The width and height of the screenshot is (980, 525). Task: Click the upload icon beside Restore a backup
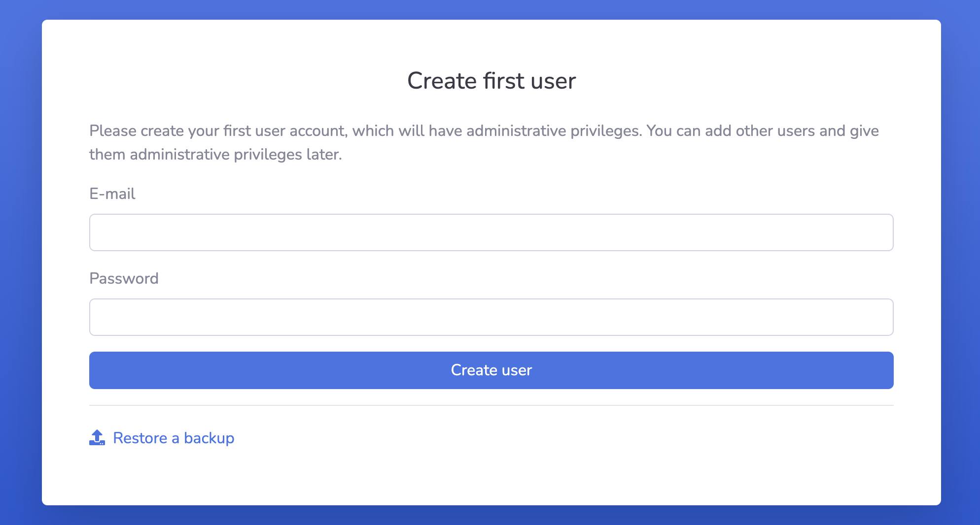97,437
